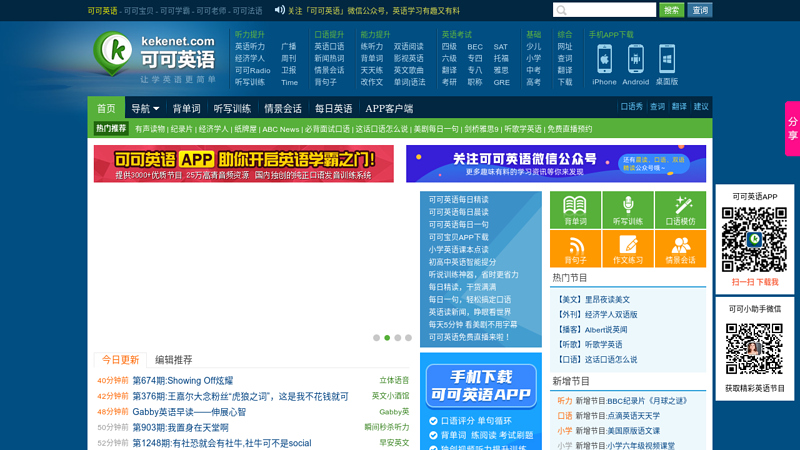Viewport: 800px width, 450px height.
Task: Open the 作文练习 pencil tile
Action: point(628,249)
